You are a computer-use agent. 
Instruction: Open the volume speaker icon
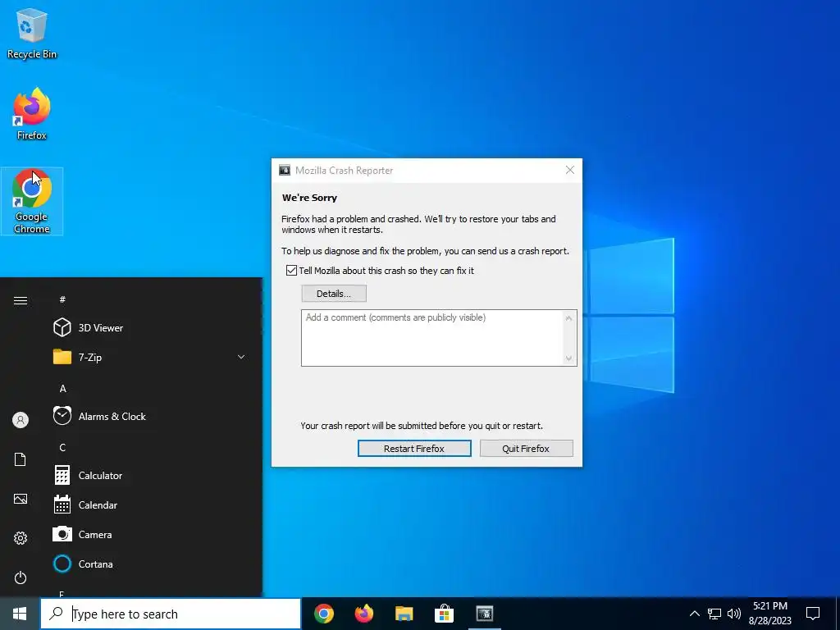point(734,614)
